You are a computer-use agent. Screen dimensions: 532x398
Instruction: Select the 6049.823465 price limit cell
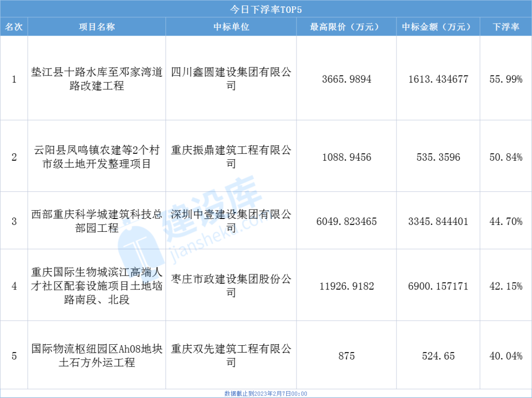(346, 221)
